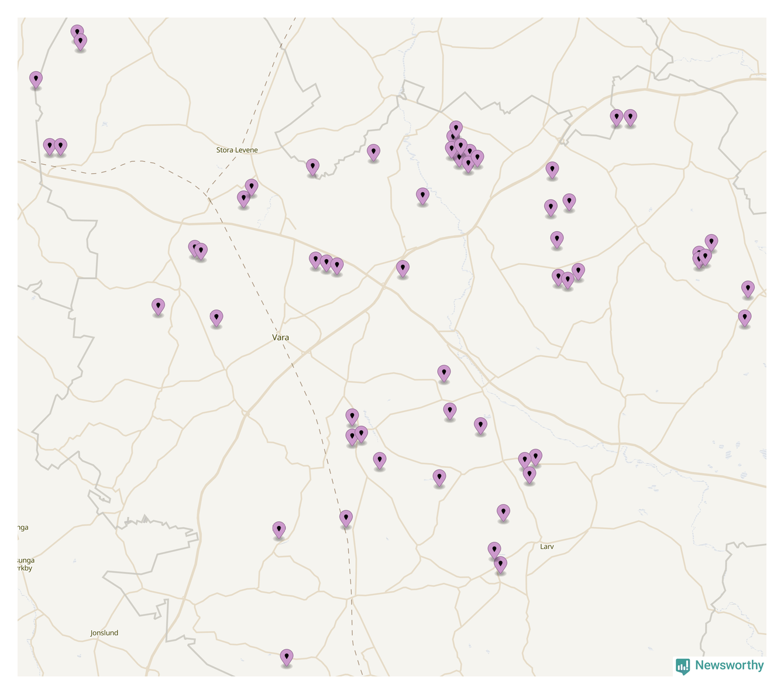784x694 pixels.
Task: Click the Larv place label
Action: click(547, 547)
